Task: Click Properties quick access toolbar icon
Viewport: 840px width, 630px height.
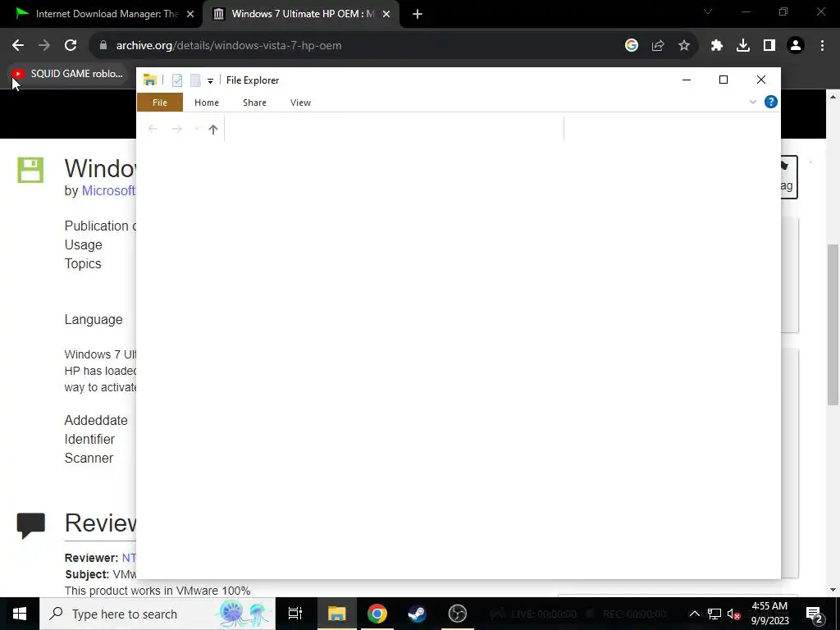Action: click(x=177, y=80)
